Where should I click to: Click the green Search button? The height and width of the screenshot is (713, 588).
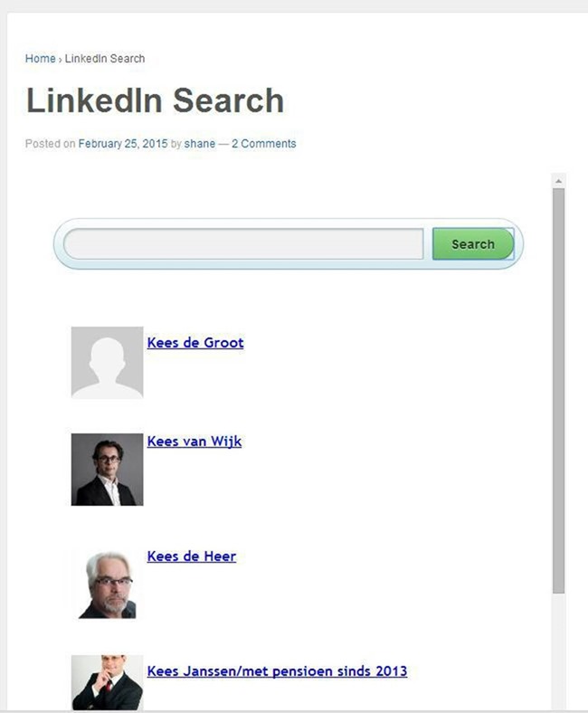pos(473,244)
